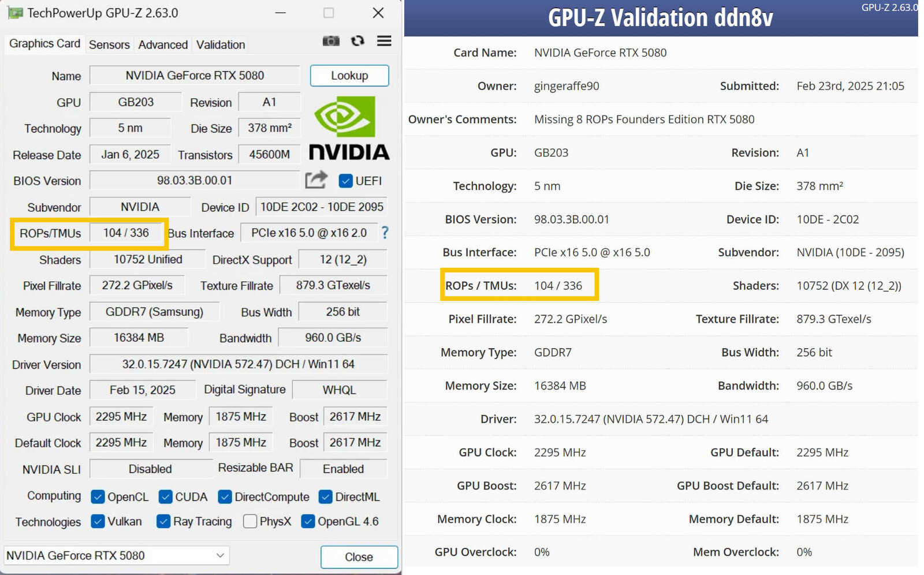Image resolution: width=924 pixels, height=575 pixels.
Task: Click the question mark beside Bus Interface
Action: point(385,233)
